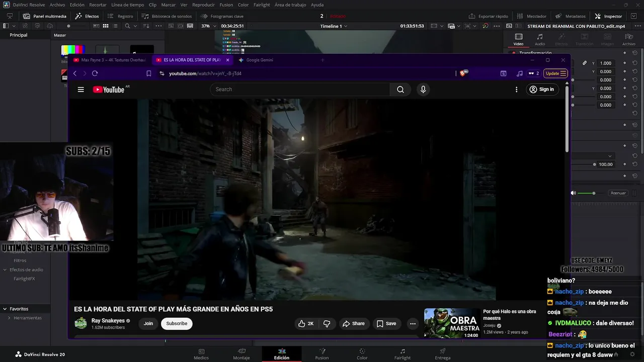Open the Fotogramas clave panel

(221, 16)
